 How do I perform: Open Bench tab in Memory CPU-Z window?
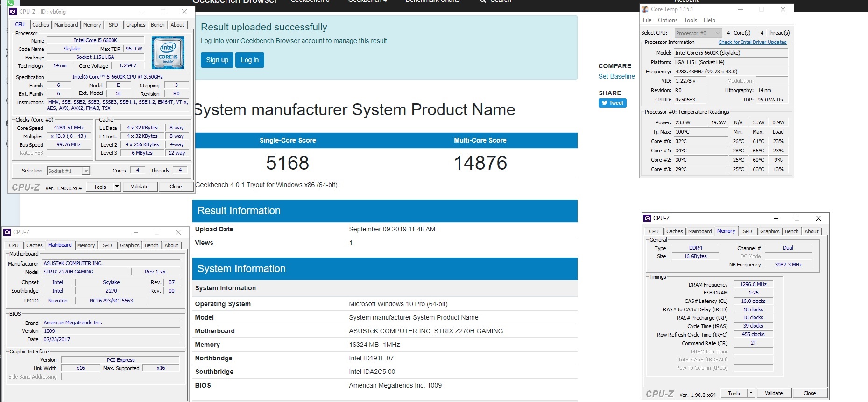[x=792, y=231]
